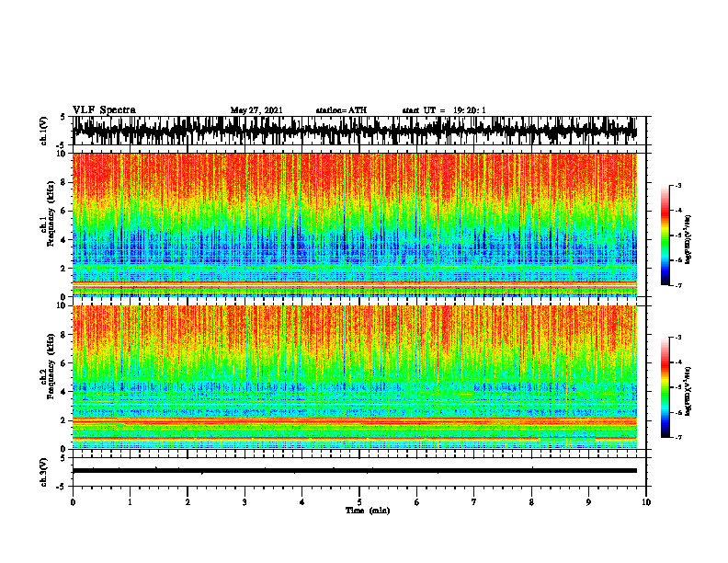Click time axis tick label "7"
The height and width of the screenshot is (563, 728).
pyautogui.click(x=474, y=502)
